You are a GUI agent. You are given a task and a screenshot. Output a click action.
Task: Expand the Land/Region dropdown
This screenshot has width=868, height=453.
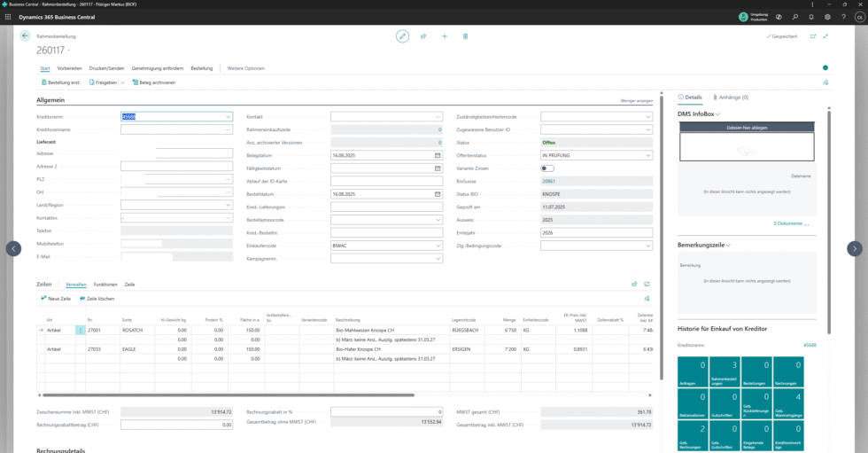click(x=228, y=205)
